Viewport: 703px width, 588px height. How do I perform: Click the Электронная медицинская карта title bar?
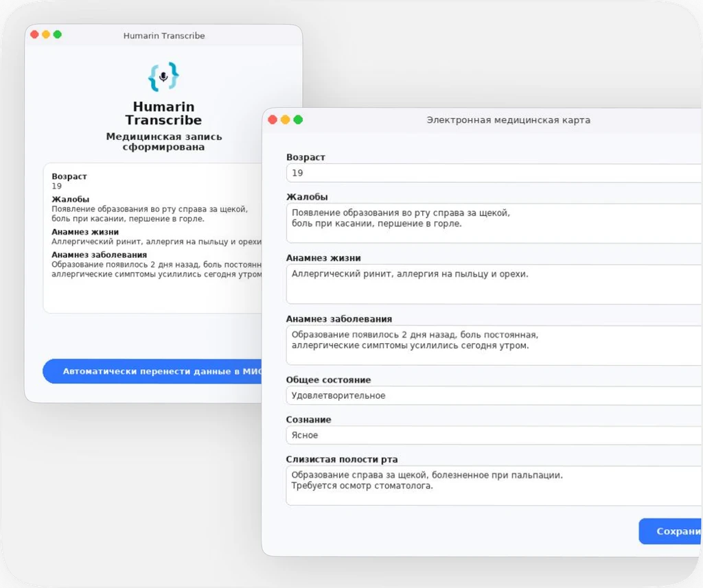[508, 119]
